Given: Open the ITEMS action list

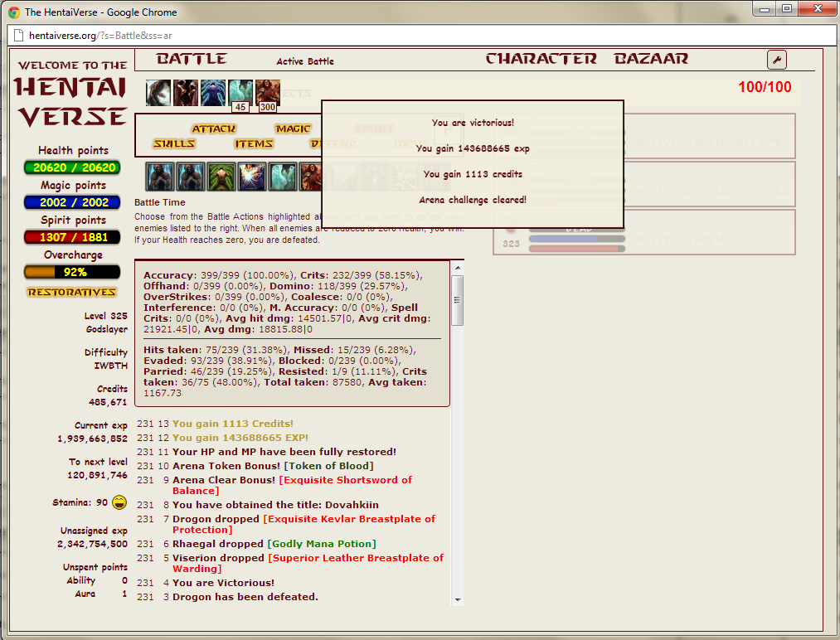Looking at the screenshot, I should tap(254, 144).
